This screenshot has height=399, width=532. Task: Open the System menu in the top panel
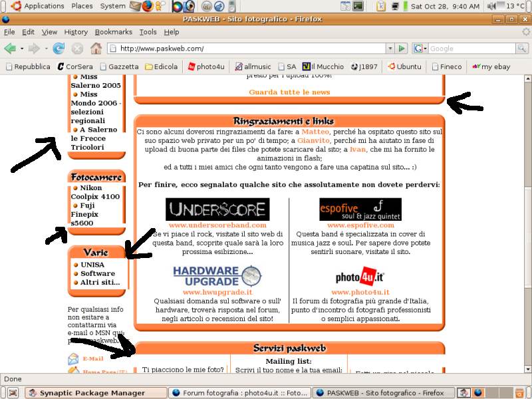pos(112,6)
